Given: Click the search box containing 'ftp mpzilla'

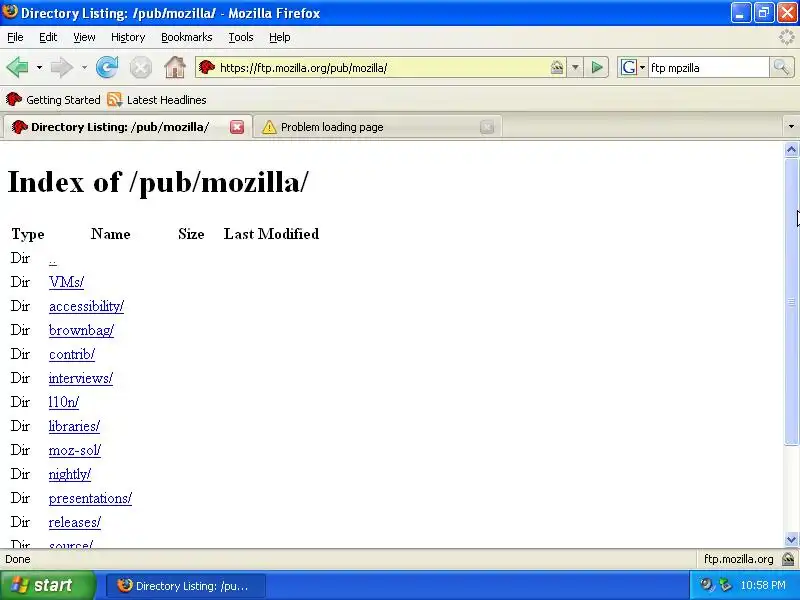Looking at the screenshot, I should tap(708, 67).
